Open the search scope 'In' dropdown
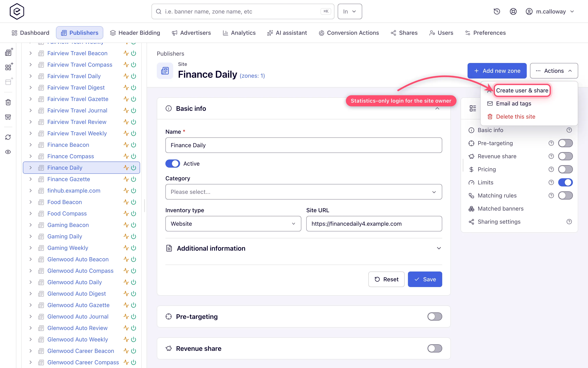Viewport: 588px width, 368px height. [350, 11]
